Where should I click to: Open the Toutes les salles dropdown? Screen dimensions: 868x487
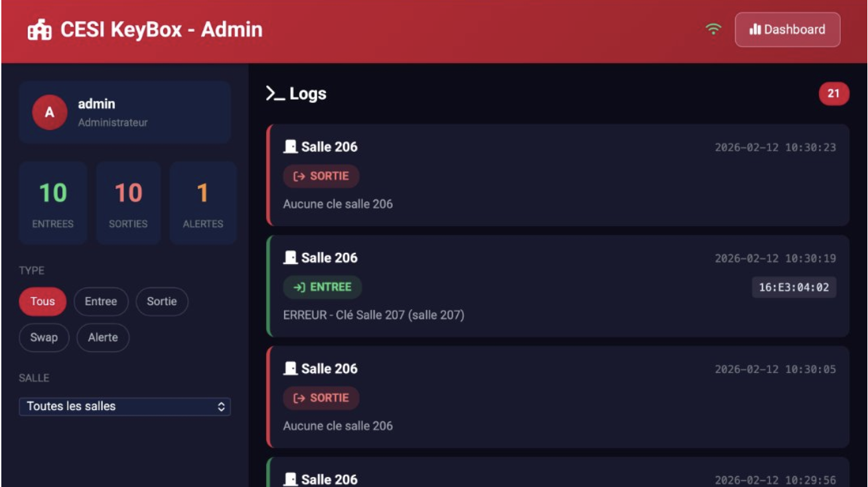125,406
